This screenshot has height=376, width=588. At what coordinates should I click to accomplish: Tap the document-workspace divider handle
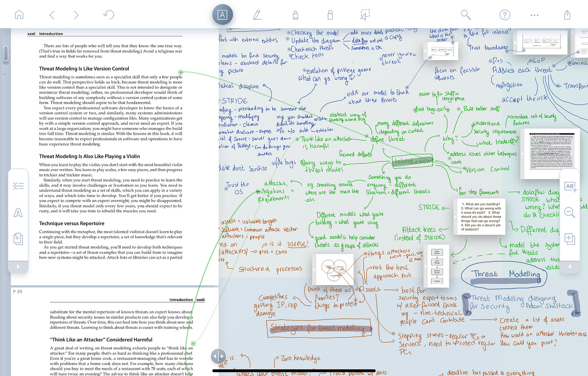(x=218, y=356)
